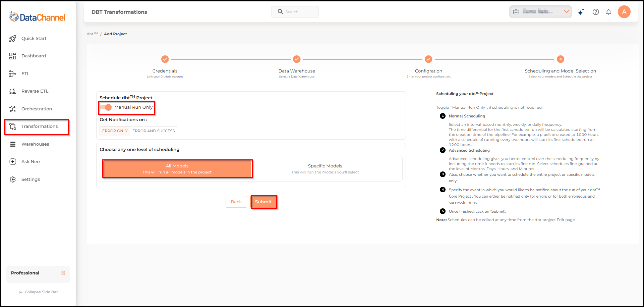Click the ETL pipeline icon
The height and width of the screenshot is (307, 644).
[x=13, y=74]
